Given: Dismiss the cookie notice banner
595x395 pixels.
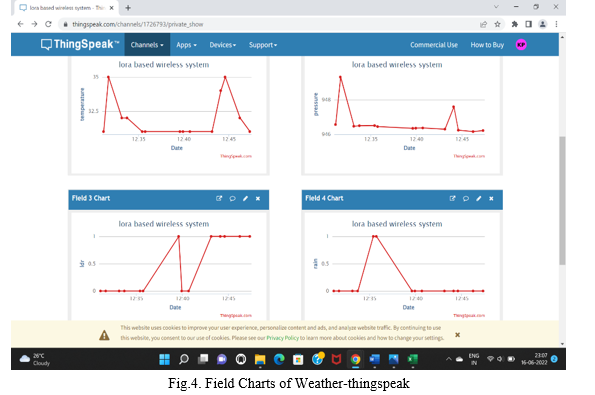Looking at the screenshot, I should click(x=458, y=335).
